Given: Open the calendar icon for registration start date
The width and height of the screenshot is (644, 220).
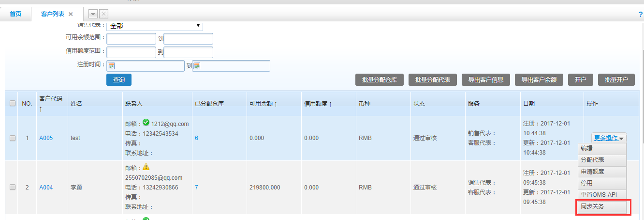Looking at the screenshot, I should pyautogui.click(x=111, y=66).
